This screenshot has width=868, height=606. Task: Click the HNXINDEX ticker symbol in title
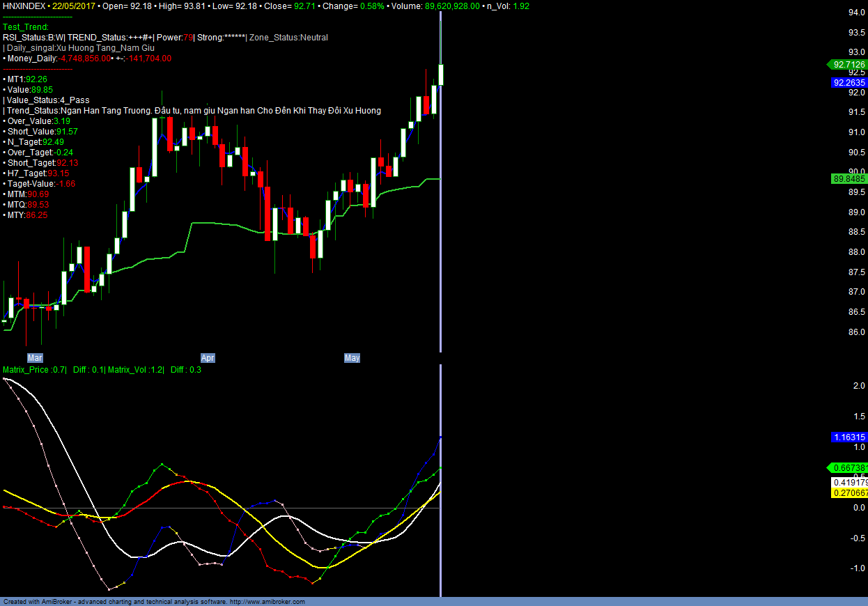(x=24, y=6)
